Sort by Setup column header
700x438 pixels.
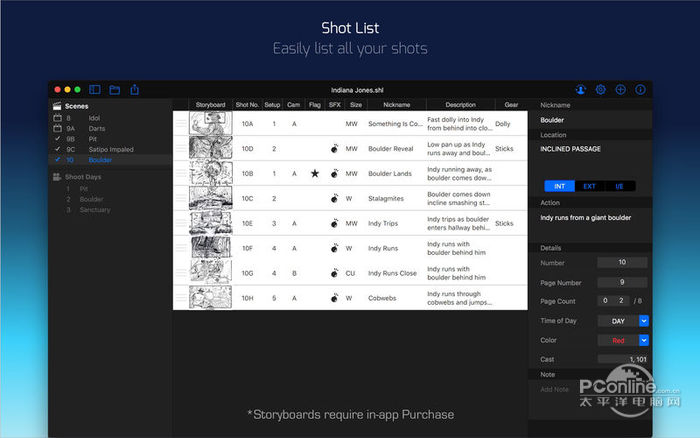(272, 105)
